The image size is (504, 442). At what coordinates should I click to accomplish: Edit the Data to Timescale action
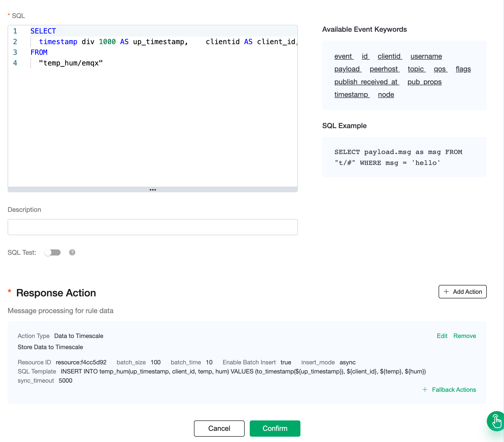pos(442,336)
